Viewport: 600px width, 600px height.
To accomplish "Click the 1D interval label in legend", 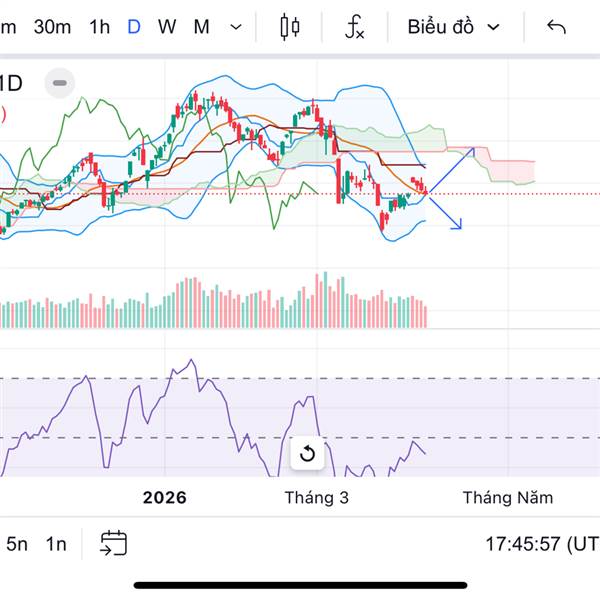I will [x=10, y=83].
